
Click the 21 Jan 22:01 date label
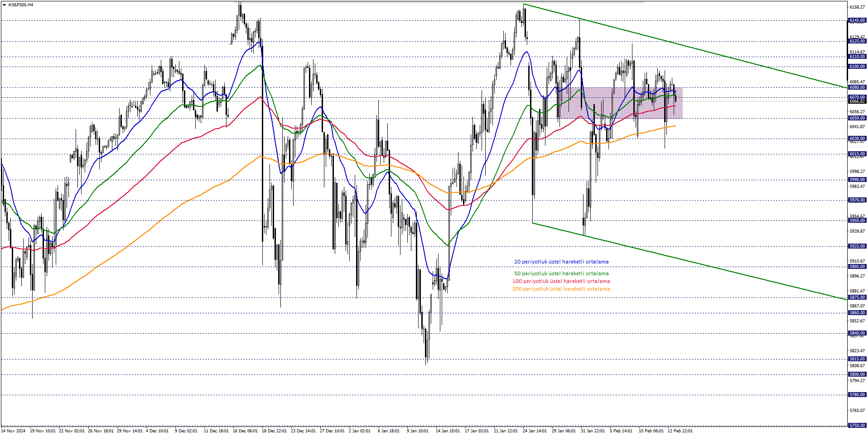(x=506, y=431)
